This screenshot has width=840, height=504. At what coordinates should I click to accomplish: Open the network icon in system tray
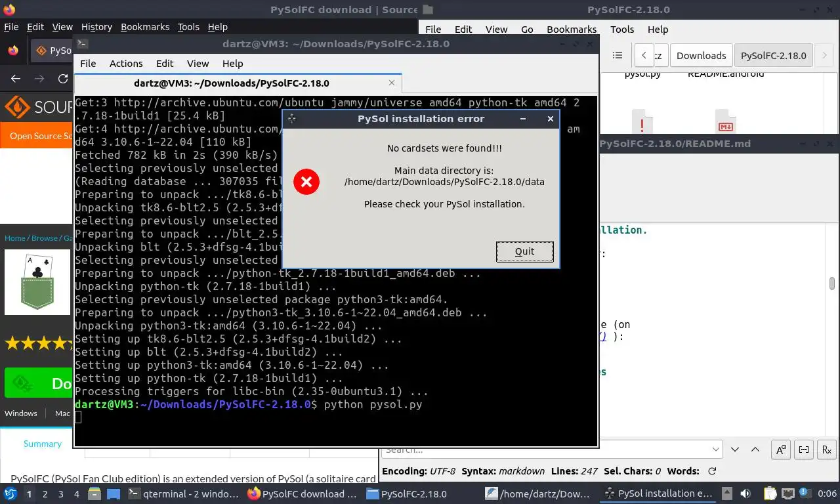pos(787,493)
